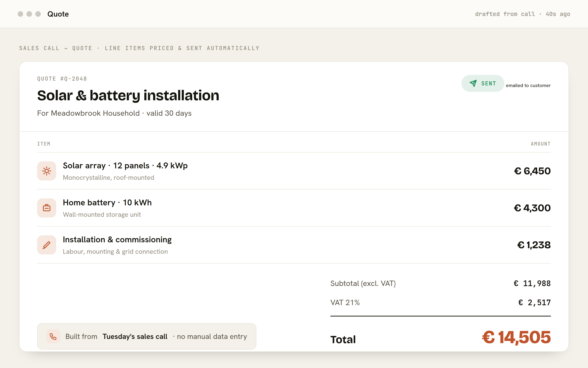The image size is (588, 368).
Task: Click the 'VAT 21%' label
Action: click(345, 302)
